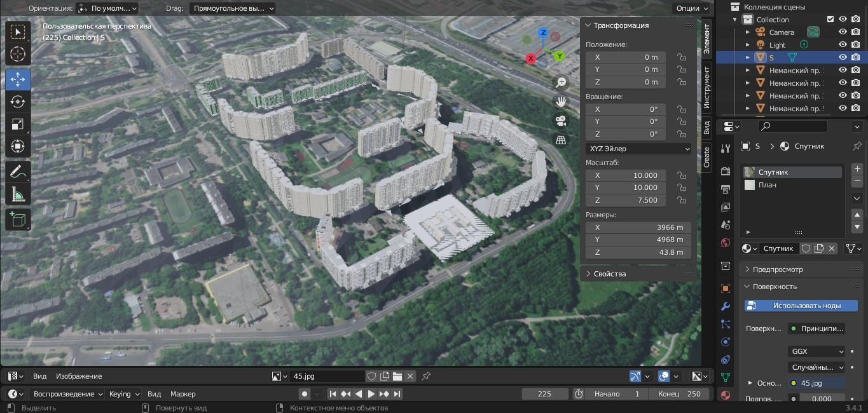Click the base color 45.jpg field

tap(816, 383)
